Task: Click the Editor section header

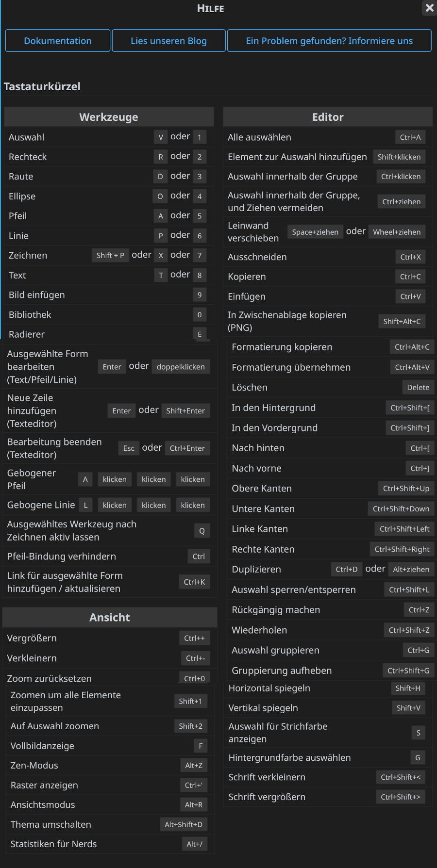Action: 328,117
